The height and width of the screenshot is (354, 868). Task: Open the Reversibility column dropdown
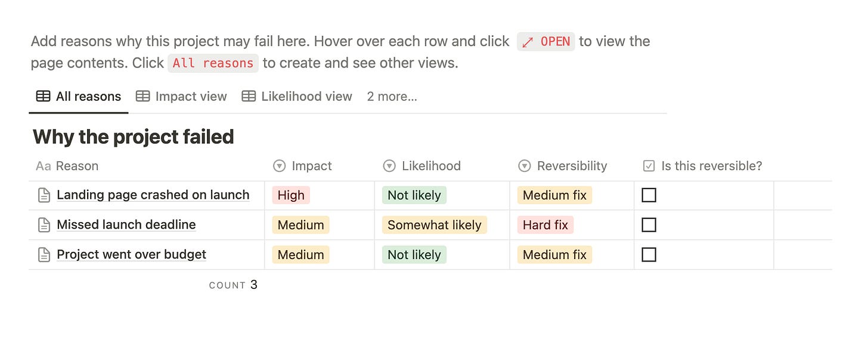point(525,166)
